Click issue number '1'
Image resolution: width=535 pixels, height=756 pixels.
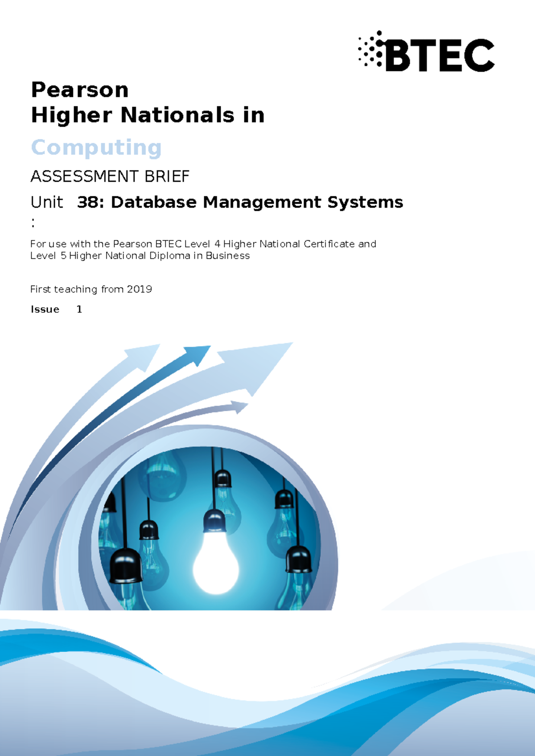[x=79, y=309]
